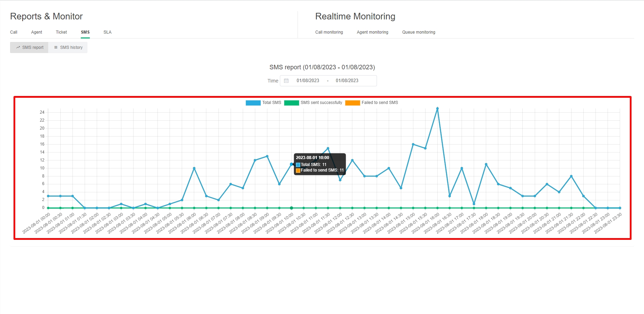Click the calendar icon in the Time field
This screenshot has width=644, height=314.
286,81
